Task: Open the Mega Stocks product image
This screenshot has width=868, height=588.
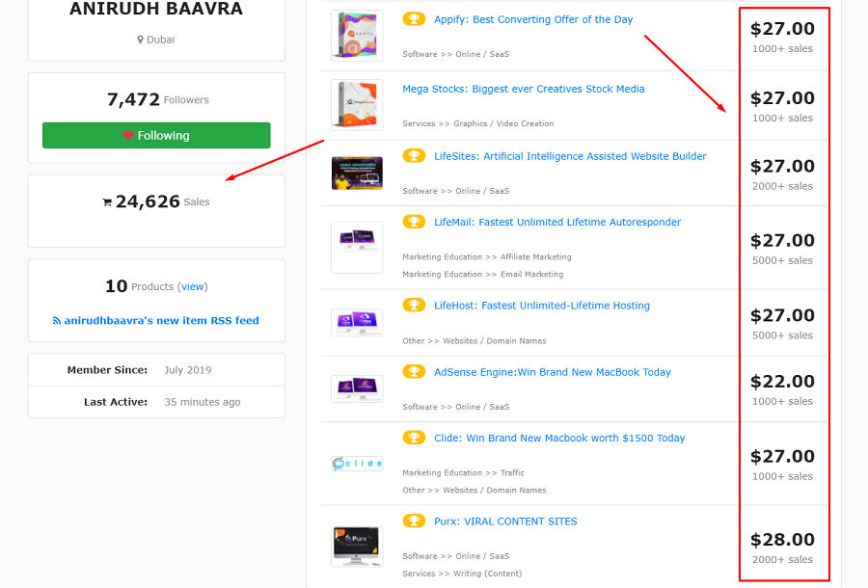Action: (x=357, y=105)
